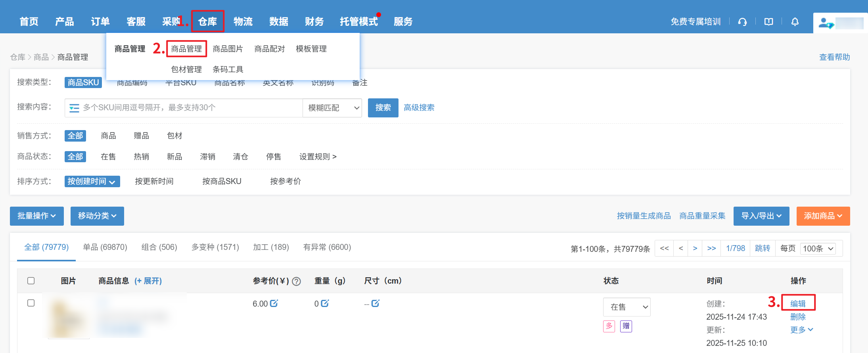Viewport: 868px width, 353px height.
Task: Click the user account avatar icon
Action: click(826, 23)
